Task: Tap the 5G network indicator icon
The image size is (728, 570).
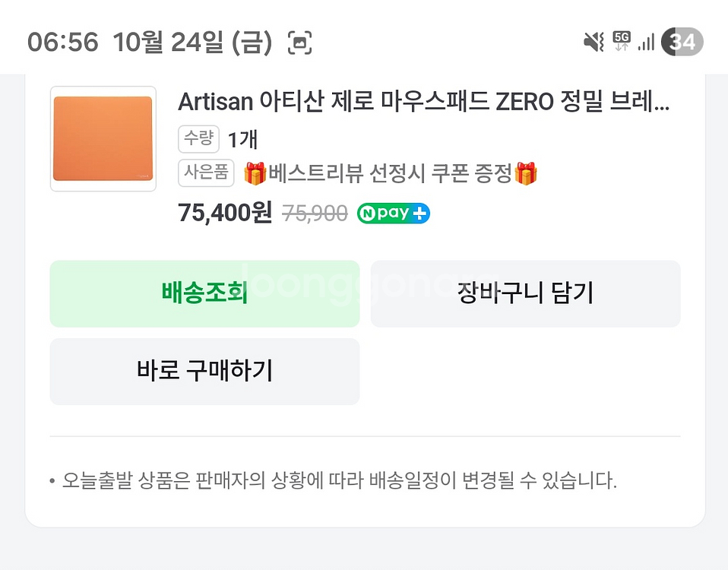Action: [x=622, y=41]
